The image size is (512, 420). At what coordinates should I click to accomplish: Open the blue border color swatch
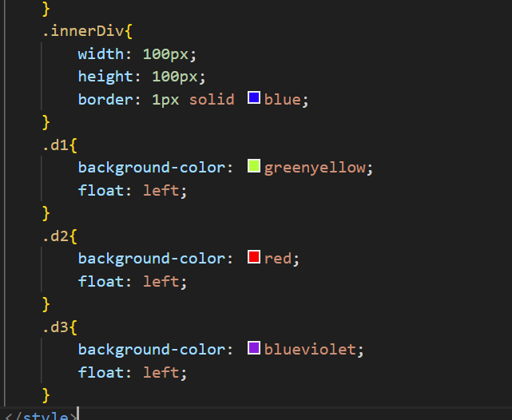click(254, 98)
